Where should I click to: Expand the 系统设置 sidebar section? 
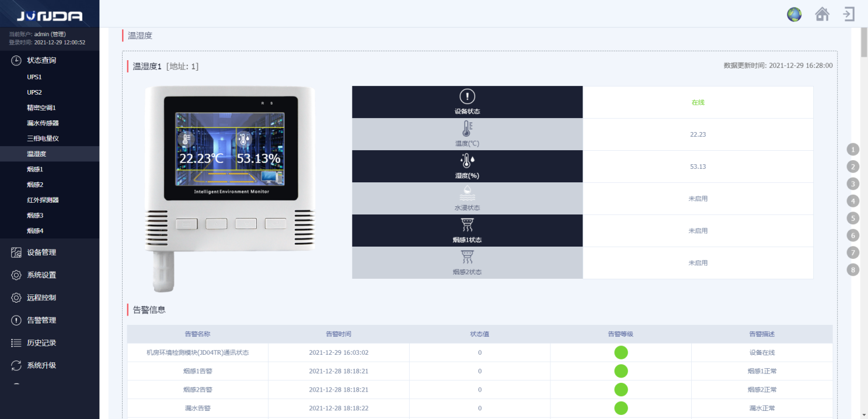[x=50, y=275]
